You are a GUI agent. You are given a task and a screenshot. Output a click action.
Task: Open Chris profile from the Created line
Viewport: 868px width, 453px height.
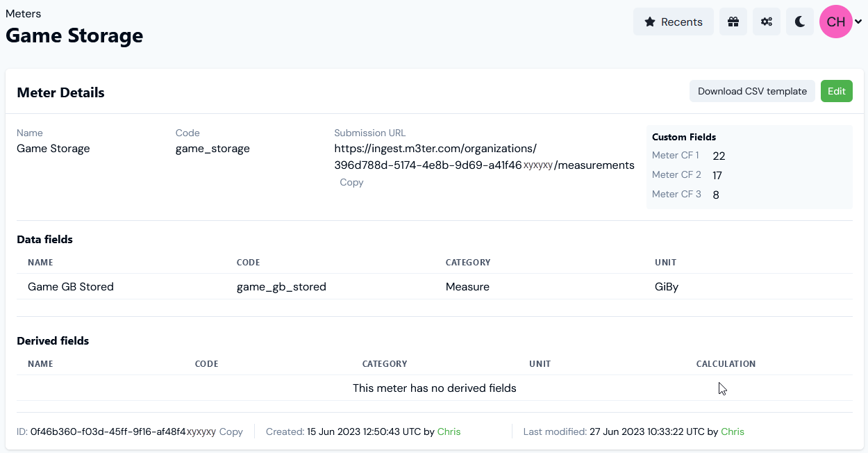point(449,431)
